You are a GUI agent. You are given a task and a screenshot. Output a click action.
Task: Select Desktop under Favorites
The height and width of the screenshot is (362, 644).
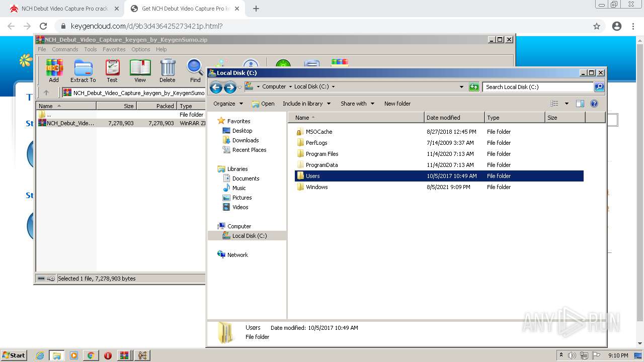point(242,131)
